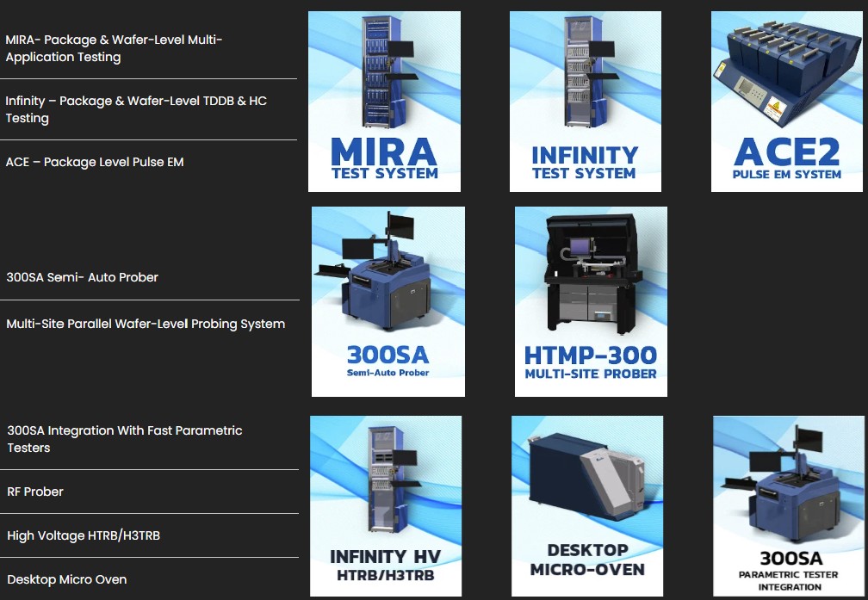This screenshot has width=868, height=600.
Task: Open 300SA Parametric Tester Integration card
Action: click(790, 506)
